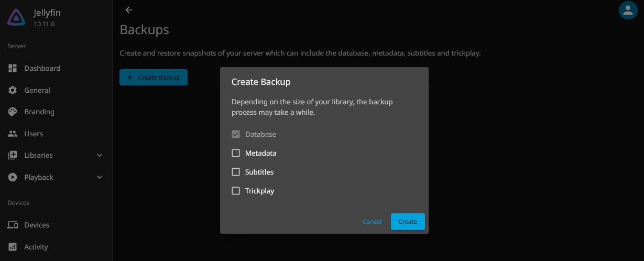
Task: Click the Activity chart icon
Action: 13,247
